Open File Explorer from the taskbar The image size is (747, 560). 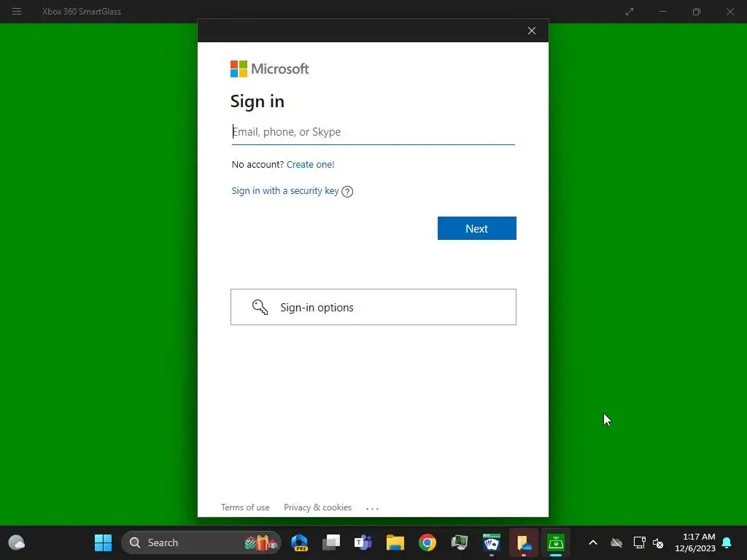coord(395,542)
